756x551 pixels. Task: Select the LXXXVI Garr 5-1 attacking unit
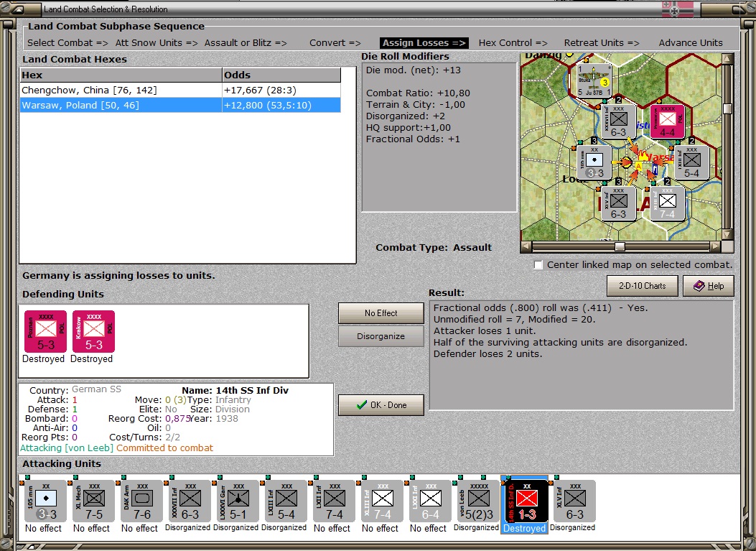click(238, 501)
